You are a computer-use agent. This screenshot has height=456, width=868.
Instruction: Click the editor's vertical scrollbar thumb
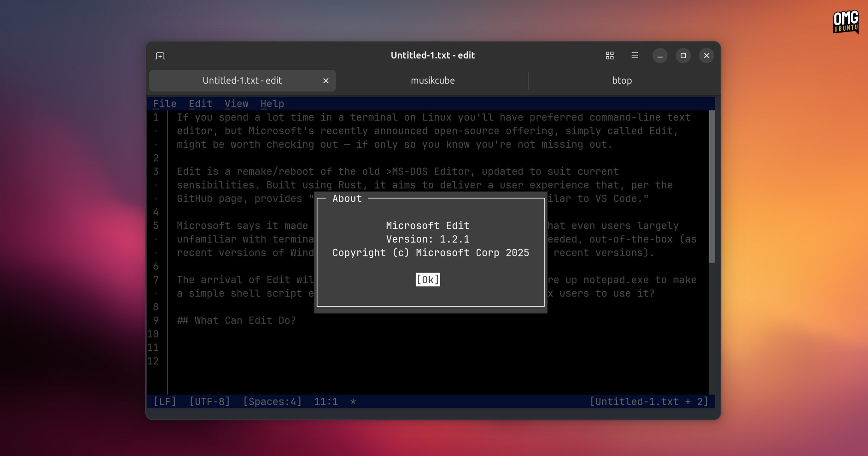pyautogui.click(x=711, y=186)
